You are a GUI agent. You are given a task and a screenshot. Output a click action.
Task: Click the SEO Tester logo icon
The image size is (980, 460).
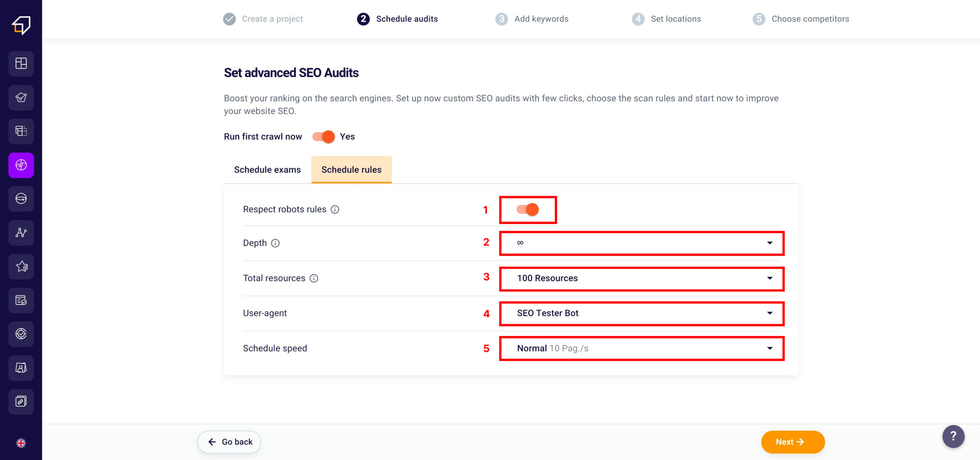(x=21, y=25)
